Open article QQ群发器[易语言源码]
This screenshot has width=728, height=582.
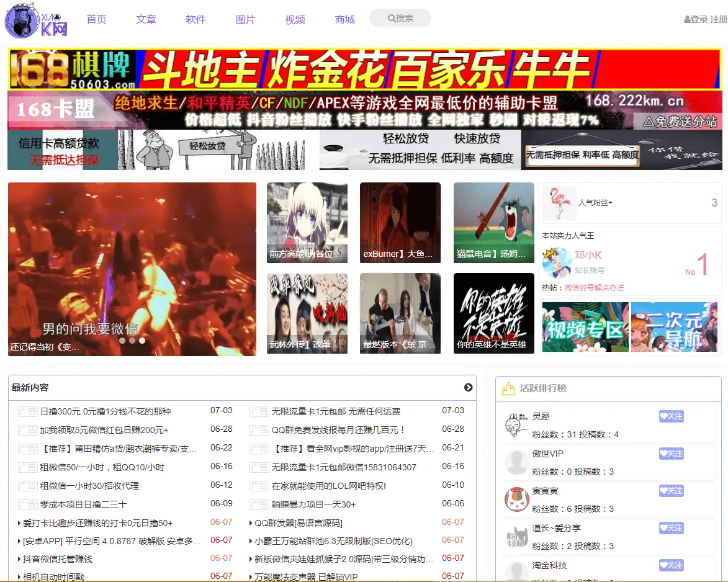point(298,523)
